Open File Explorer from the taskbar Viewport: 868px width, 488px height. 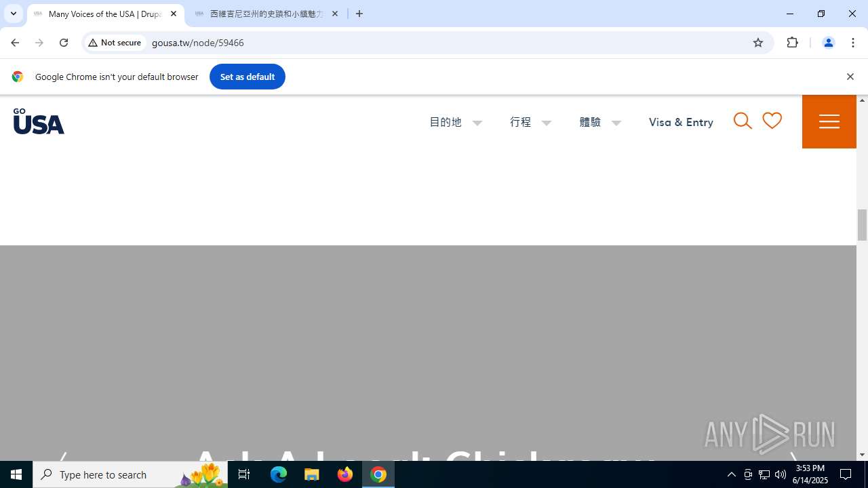click(312, 474)
